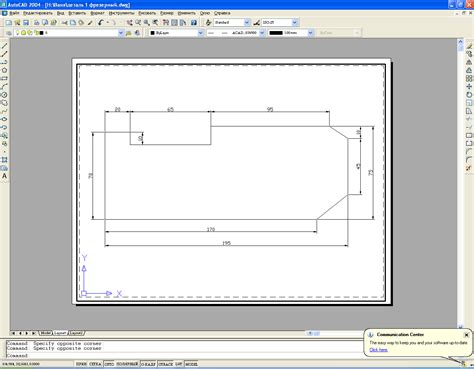This screenshot has height=369, width=474.
Task: Open the Справка menu
Action: point(222,13)
